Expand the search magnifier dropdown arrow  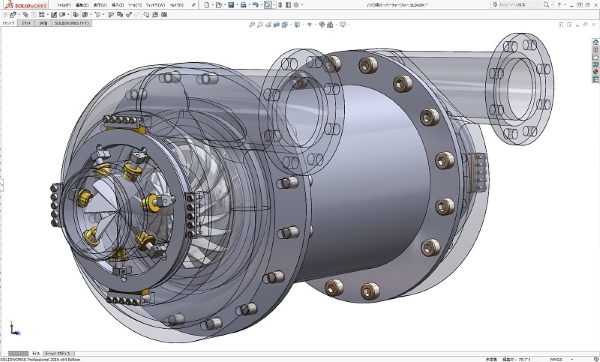551,5
